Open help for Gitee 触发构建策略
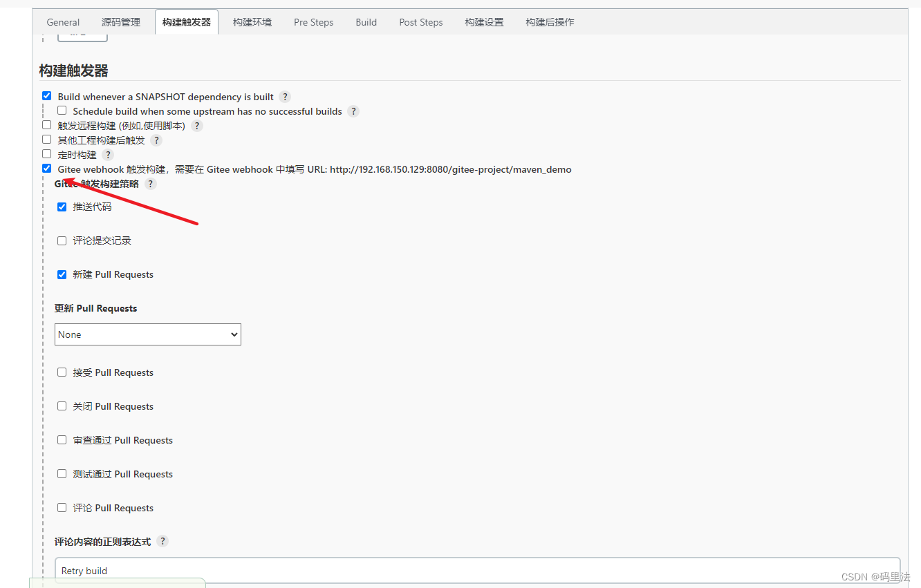 coord(151,184)
